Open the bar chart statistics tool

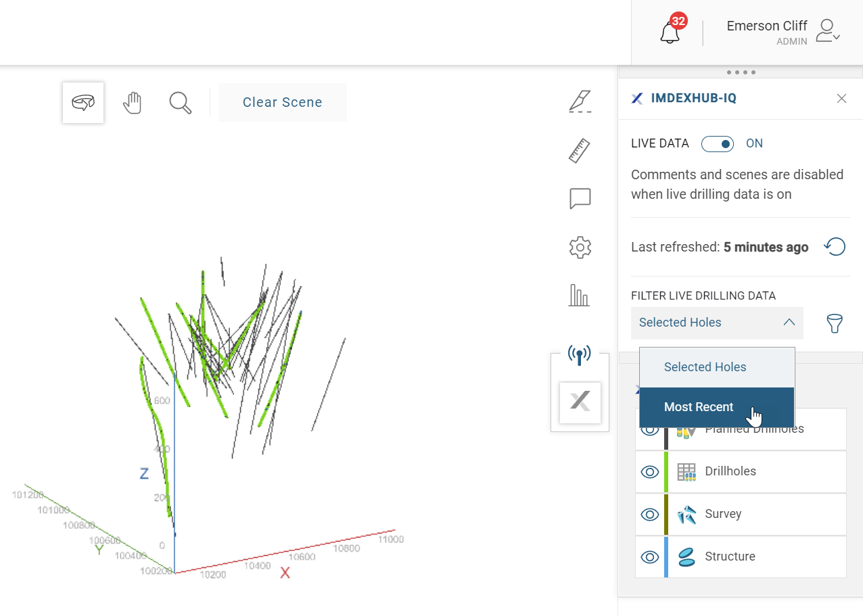(x=579, y=295)
